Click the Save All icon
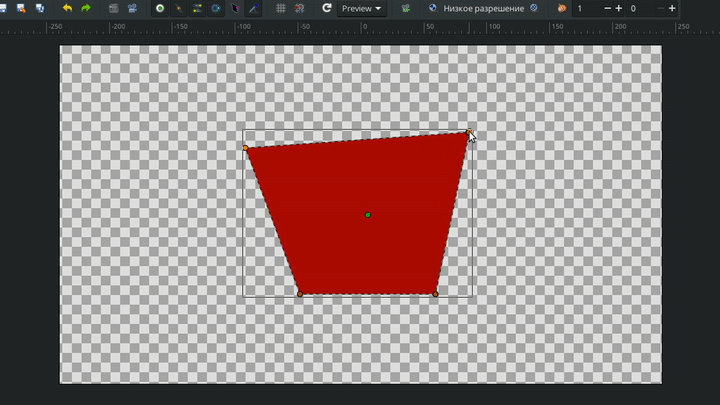Image resolution: width=720 pixels, height=405 pixels. click(39, 8)
